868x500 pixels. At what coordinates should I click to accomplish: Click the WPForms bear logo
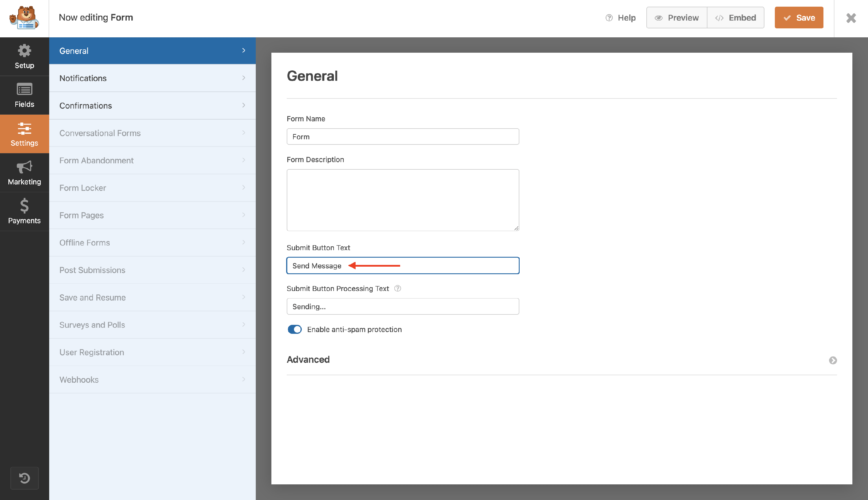24,18
